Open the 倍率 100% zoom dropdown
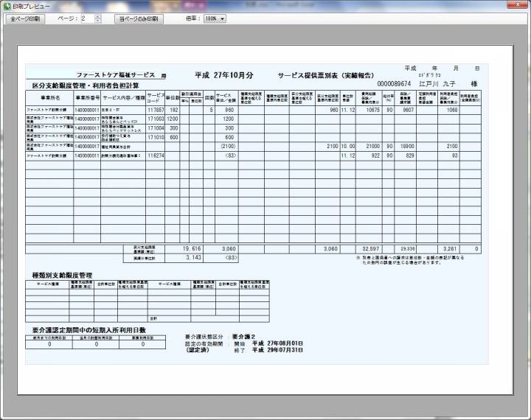The height and width of the screenshot is (420, 531). coord(215,18)
